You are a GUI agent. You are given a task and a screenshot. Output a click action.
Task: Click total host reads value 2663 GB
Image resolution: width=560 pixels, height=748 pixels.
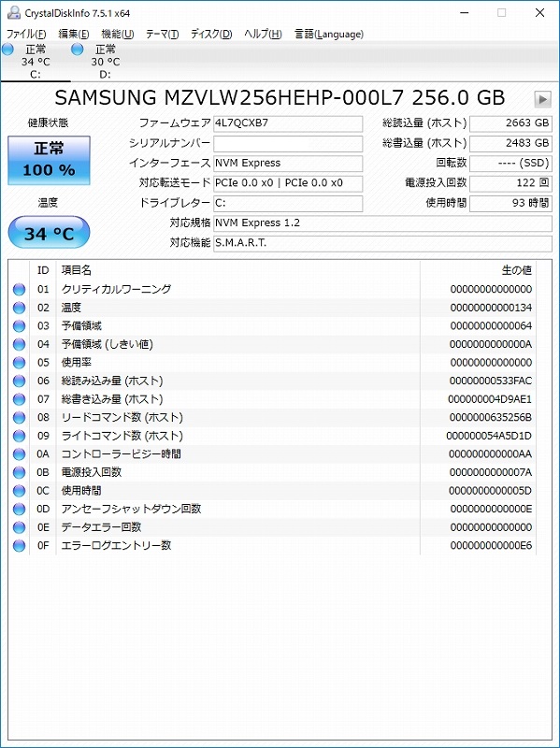click(510, 123)
